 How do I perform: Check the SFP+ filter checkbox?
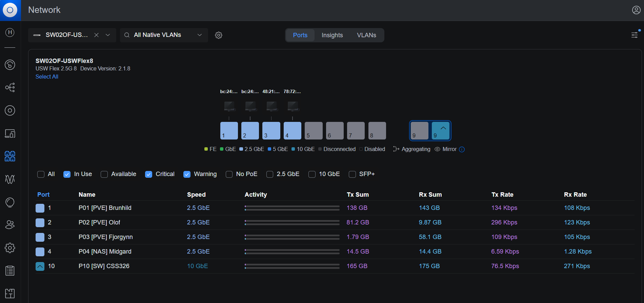tap(352, 174)
